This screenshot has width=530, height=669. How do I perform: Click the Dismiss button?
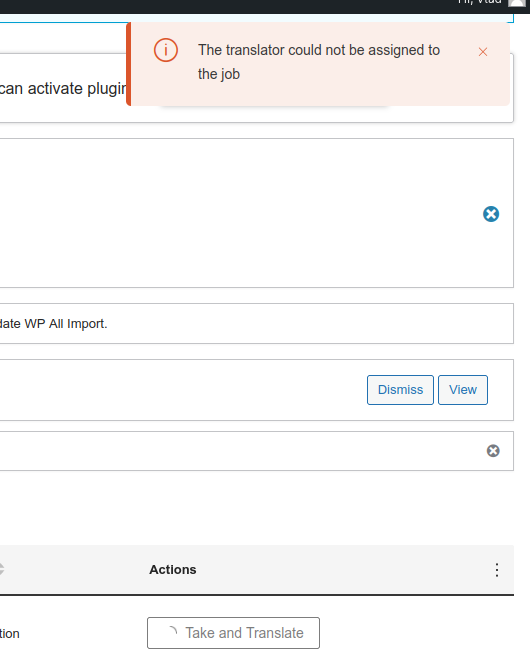[400, 390]
